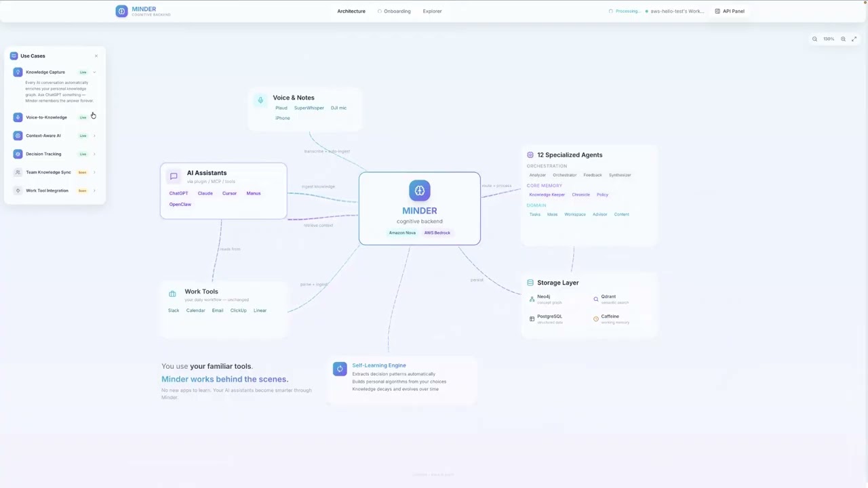Click the Voice & Notes microphone icon
This screenshot has width=868, height=488.
(x=260, y=100)
